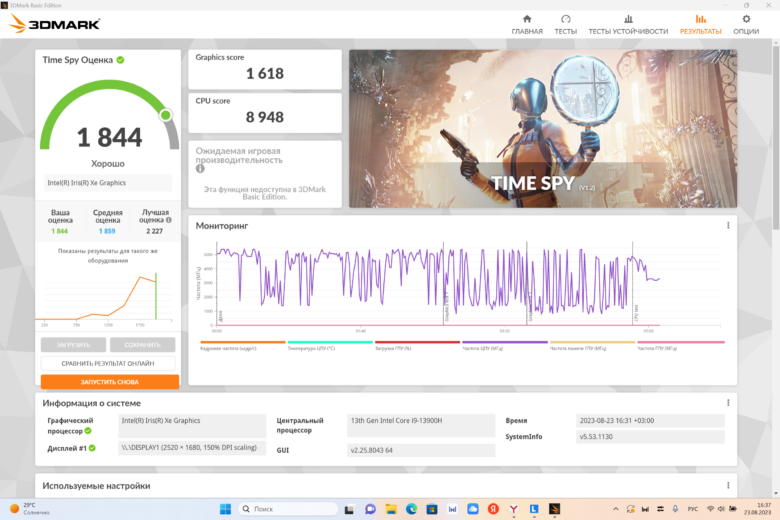
Task: Click the Time Spy hero image
Action: point(543,128)
